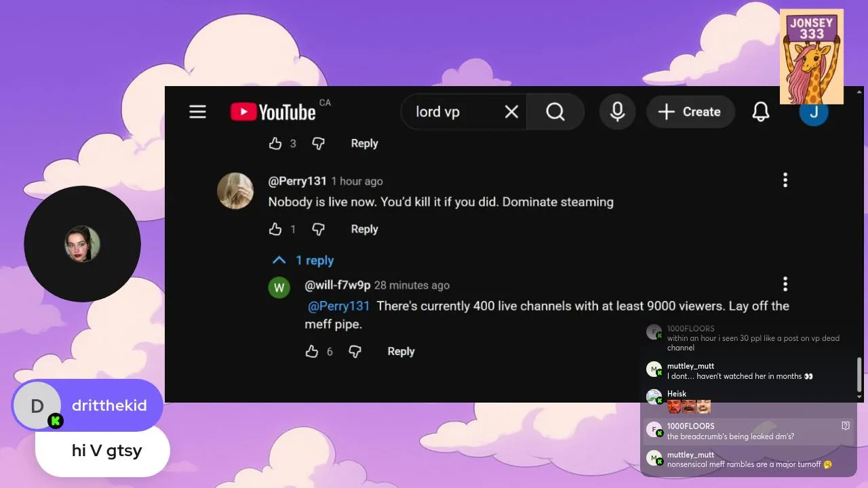Open the account avatar labeled J
The height and width of the screenshot is (488, 868).
(814, 112)
